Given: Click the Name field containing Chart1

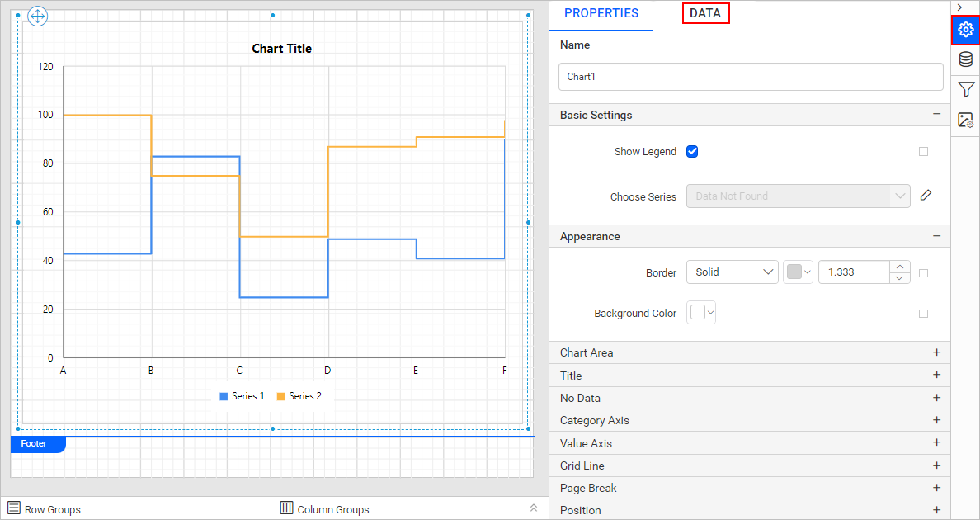Looking at the screenshot, I should [x=750, y=76].
